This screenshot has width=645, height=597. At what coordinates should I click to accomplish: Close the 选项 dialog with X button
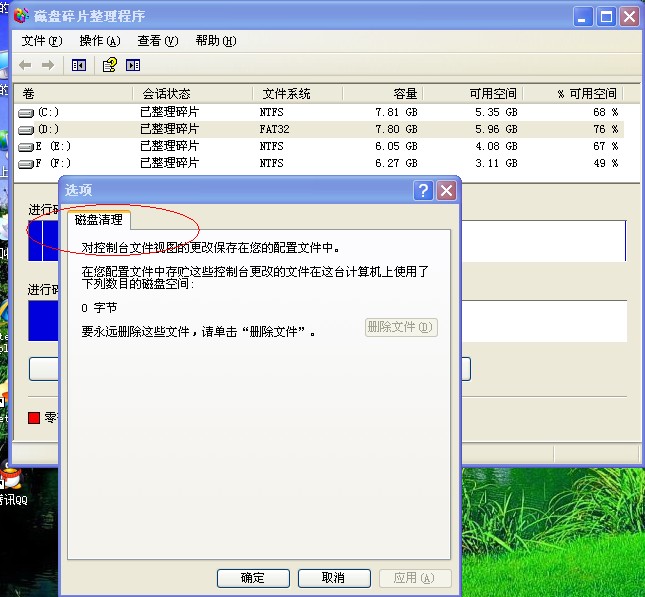(446, 190)
